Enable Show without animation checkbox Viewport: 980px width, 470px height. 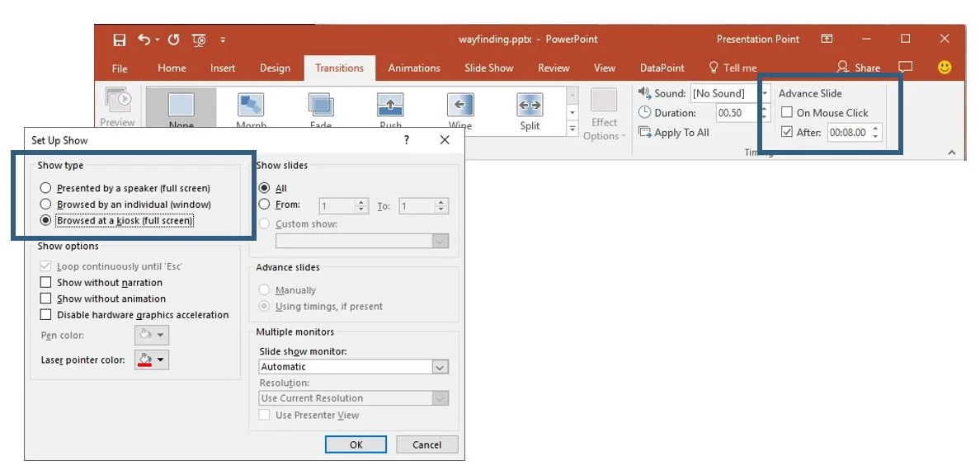click(45, 298)
